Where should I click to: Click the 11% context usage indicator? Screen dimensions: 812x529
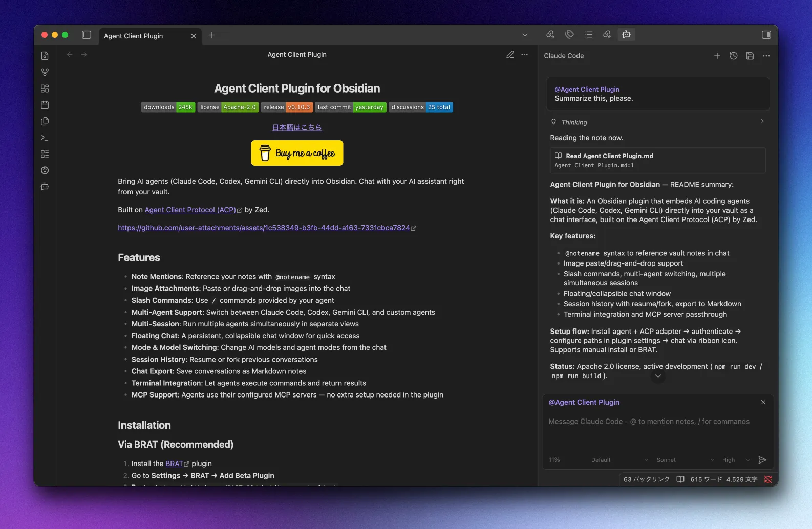point(554,460)
